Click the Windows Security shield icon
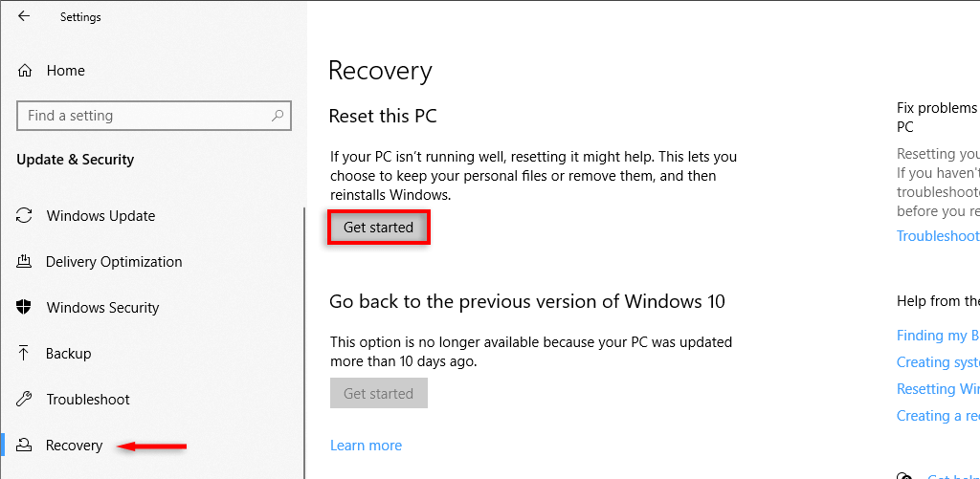The height and width of the screenshot is (479, 980). point(25,308)
